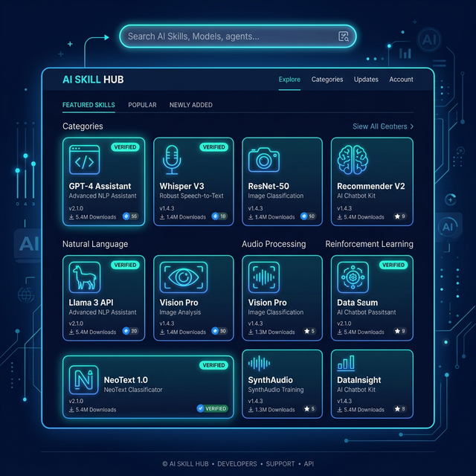
Task: Click the image search icon in search bar
Action: click(344, 36)
